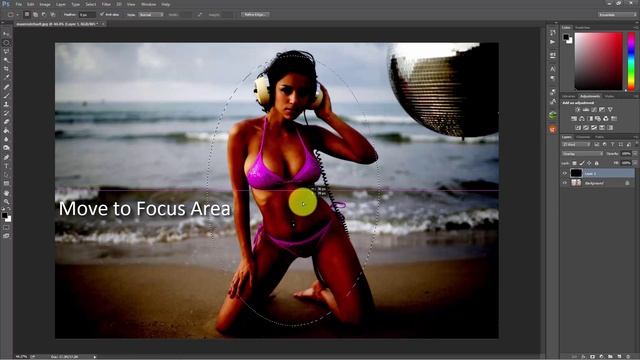Open the selection Style dropdown
The width and height of the screenshot is (640, 360).
[x=151, y=15]
